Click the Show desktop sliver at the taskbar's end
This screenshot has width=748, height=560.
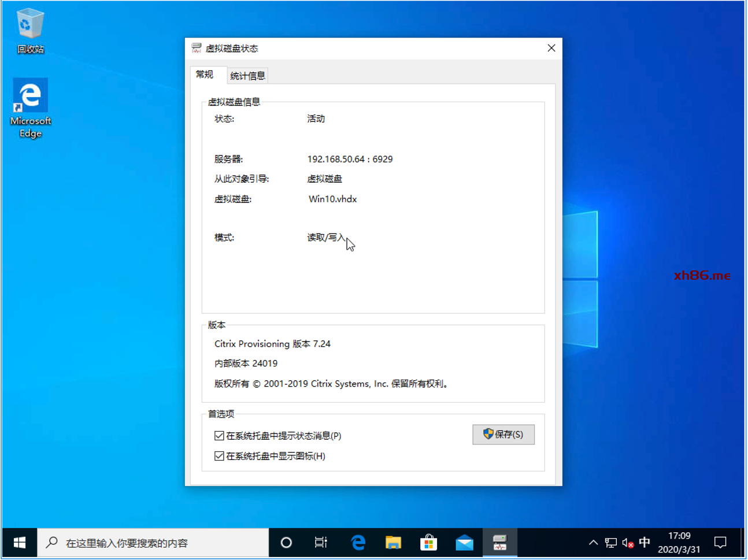tap(743, 543)
